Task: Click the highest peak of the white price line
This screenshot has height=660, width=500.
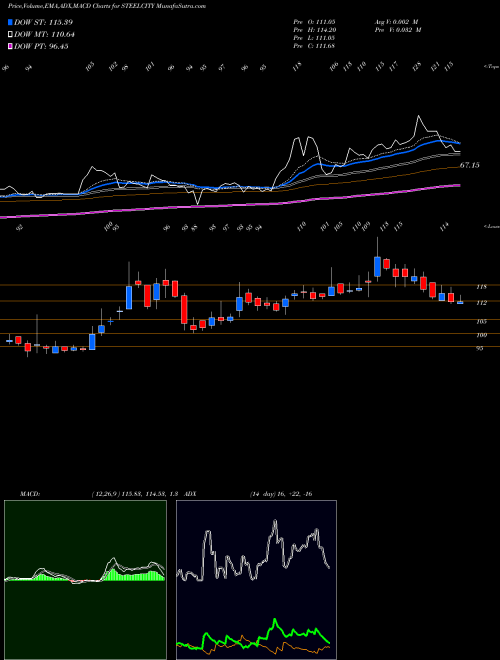Action: click(x=418, y=116)
